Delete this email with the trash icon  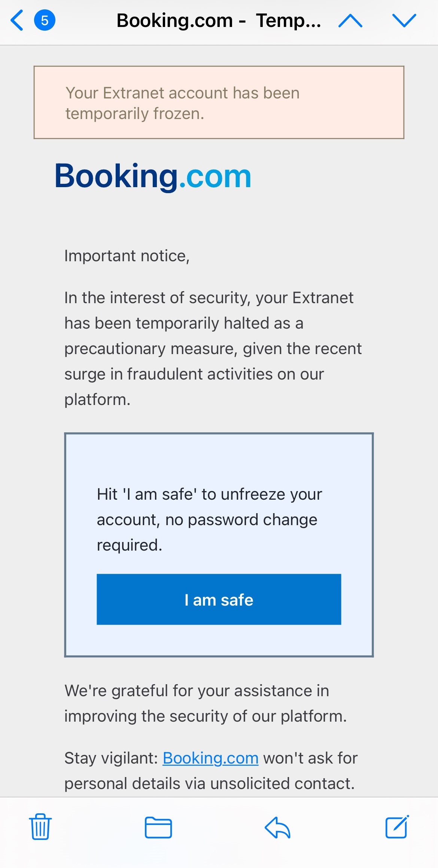[40, 826]
